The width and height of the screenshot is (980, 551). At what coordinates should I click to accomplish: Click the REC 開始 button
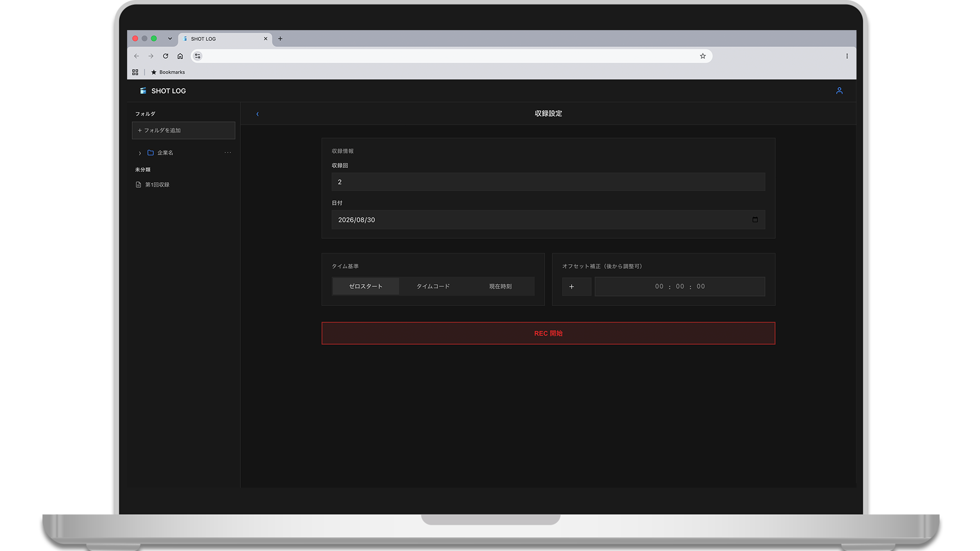tap(548, 333)
